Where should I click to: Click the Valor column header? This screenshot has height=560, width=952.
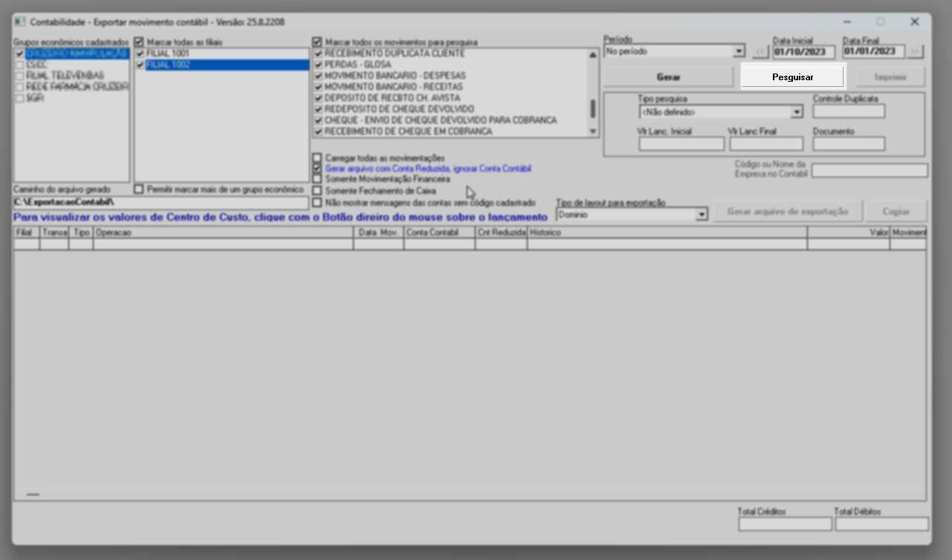(x=849, y=232)
